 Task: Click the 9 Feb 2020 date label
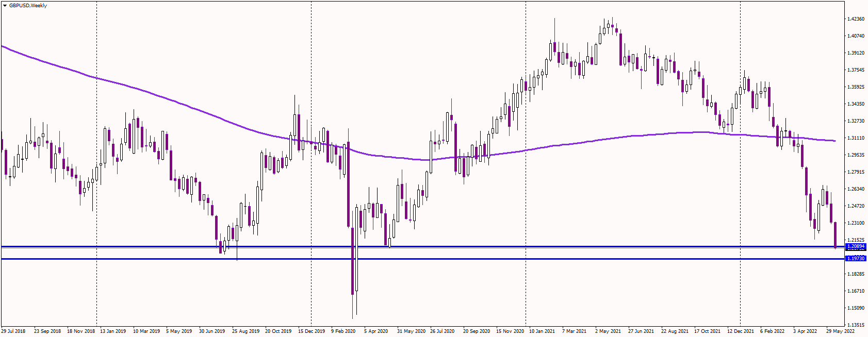click(x=343, y=331)
